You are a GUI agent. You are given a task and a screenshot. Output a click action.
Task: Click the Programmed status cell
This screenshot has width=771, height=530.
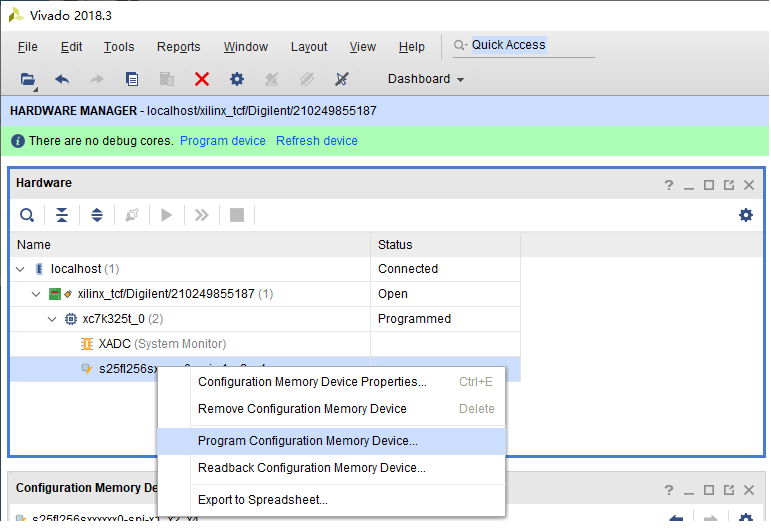pos(445,320)
